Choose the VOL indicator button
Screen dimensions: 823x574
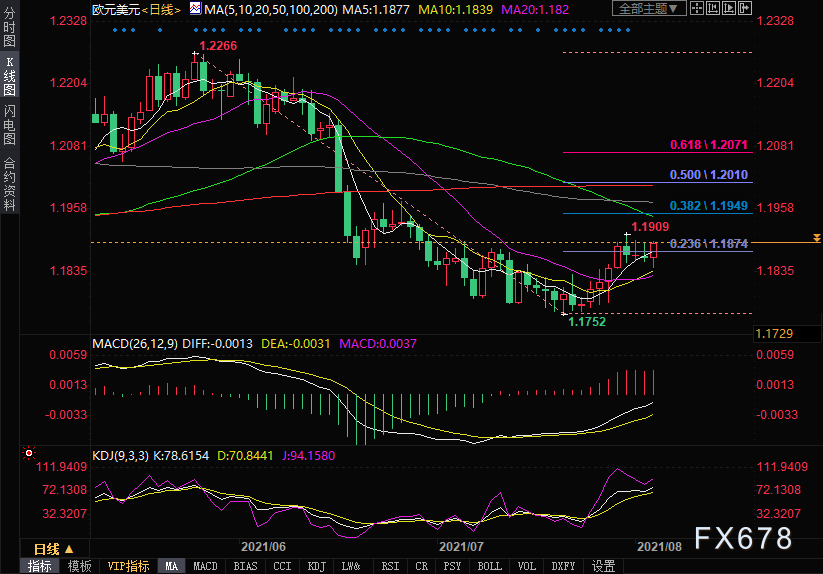click(526, 566)
